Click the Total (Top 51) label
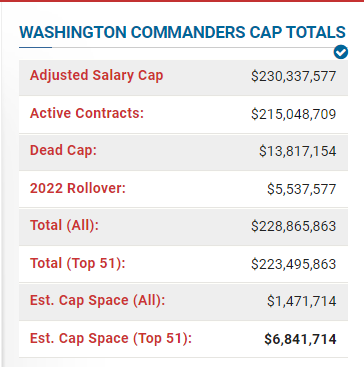This screenshot has height=367, width=364. (78, 263)
